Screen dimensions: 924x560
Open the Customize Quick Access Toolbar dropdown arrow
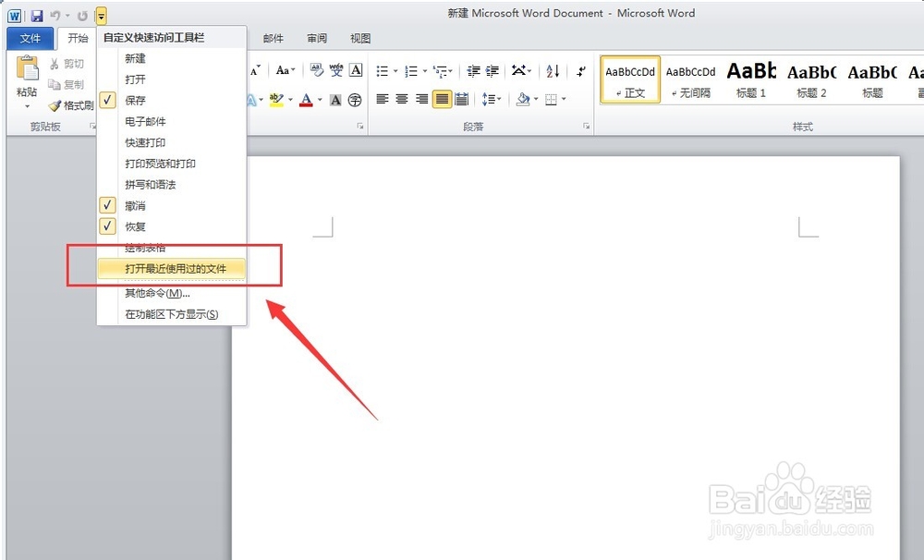coord(102,16)
